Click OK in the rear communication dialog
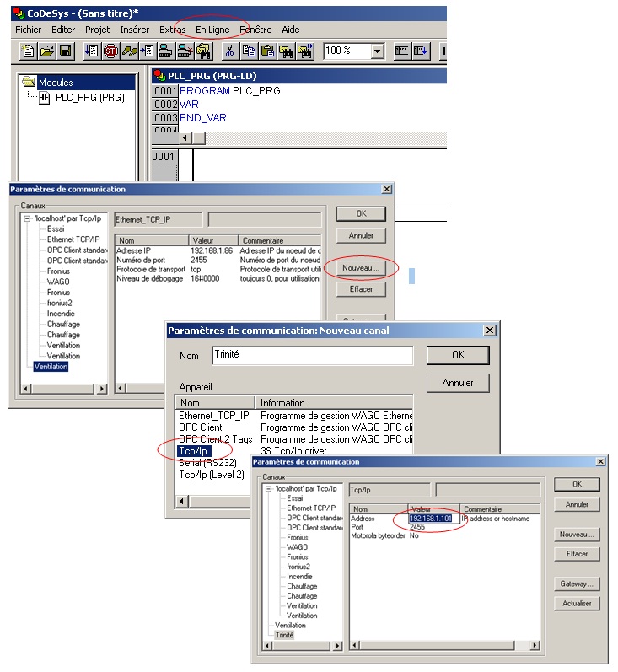 click(361, 213)
